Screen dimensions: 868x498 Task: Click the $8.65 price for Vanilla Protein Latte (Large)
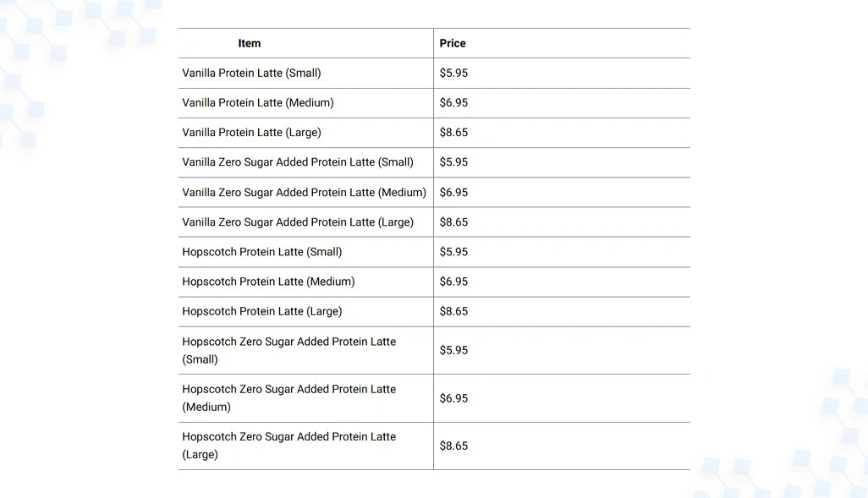point(453,133)
